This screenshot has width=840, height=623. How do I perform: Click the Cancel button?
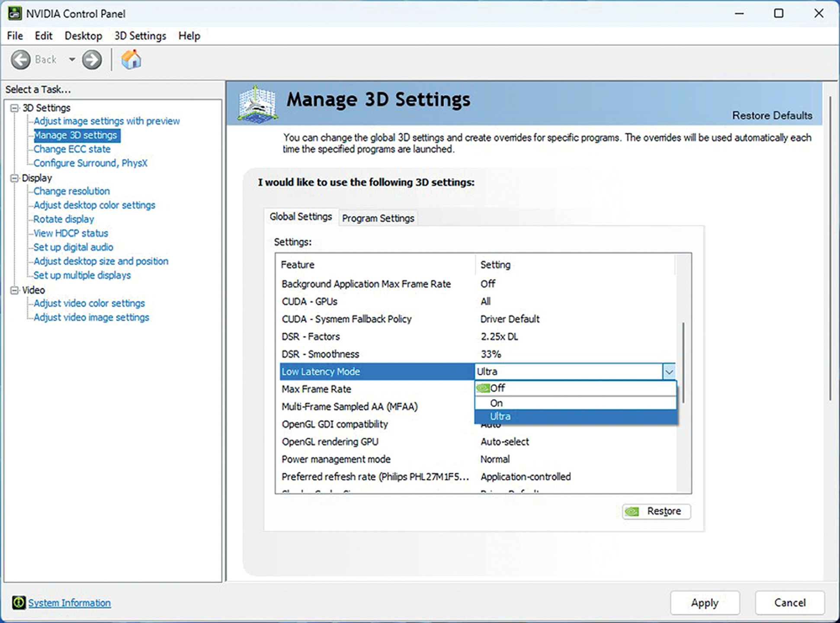point(790,603)
